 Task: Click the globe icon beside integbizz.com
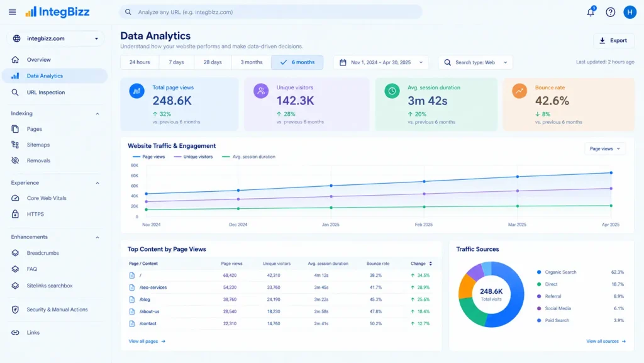16,38
